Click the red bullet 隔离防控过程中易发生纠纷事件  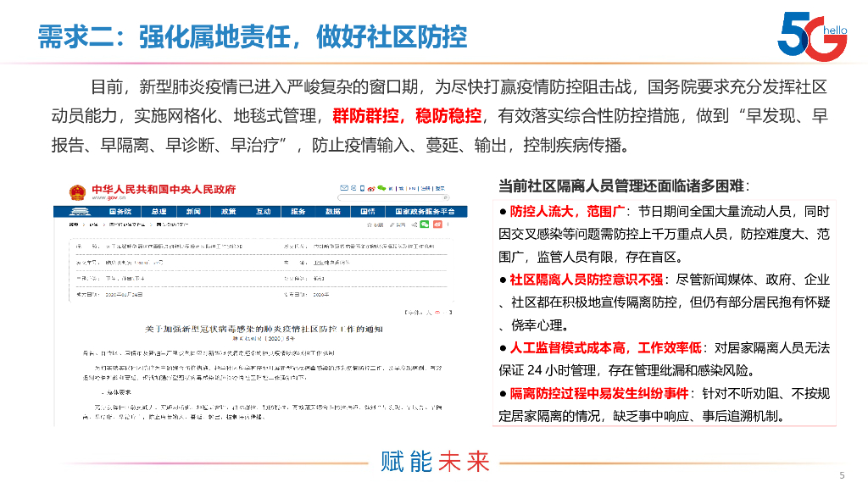pyautogui.click(x=599, y=393)
